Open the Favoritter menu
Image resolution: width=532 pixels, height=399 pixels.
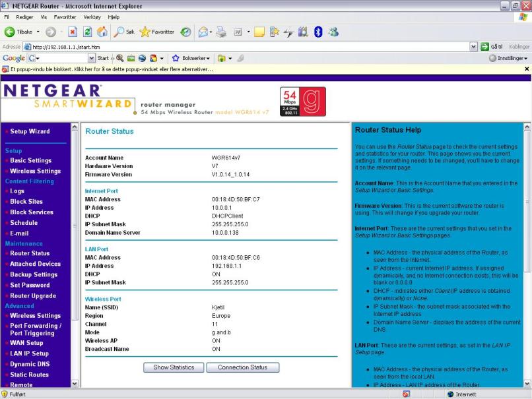tap(65, 17)
